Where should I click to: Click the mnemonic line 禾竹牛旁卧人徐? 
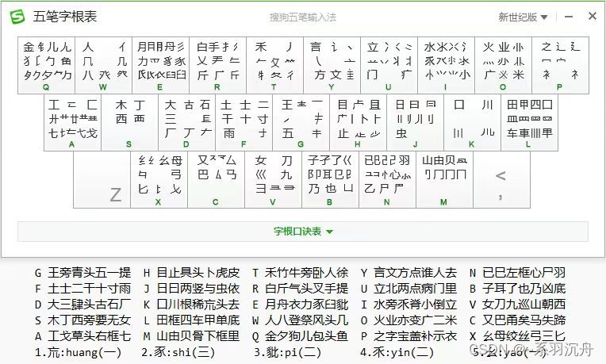click(x=306, y=273)
